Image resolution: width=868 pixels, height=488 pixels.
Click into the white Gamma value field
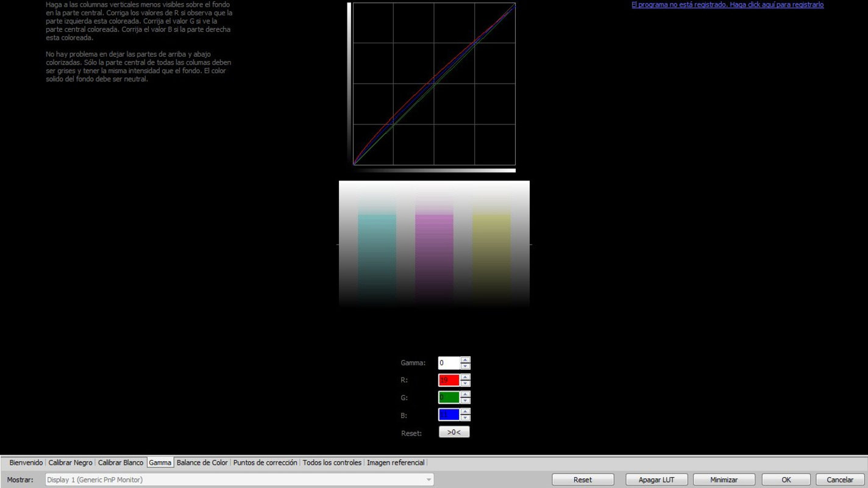pos(449,363)
